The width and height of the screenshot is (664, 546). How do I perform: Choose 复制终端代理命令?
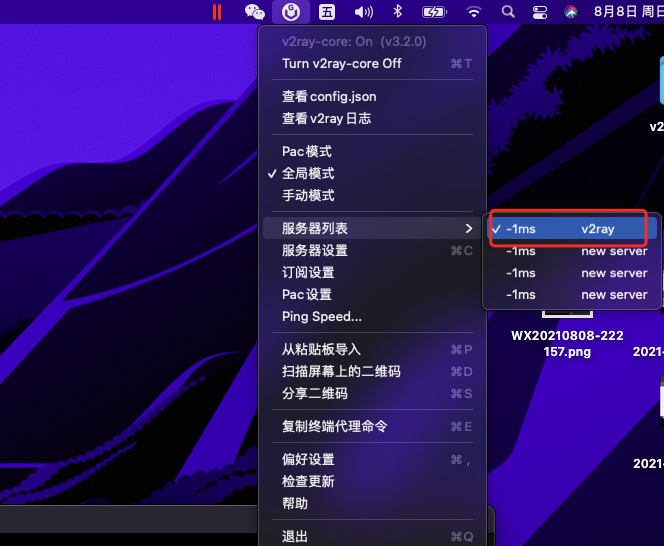pyautogui.click(x=373, y=427)
